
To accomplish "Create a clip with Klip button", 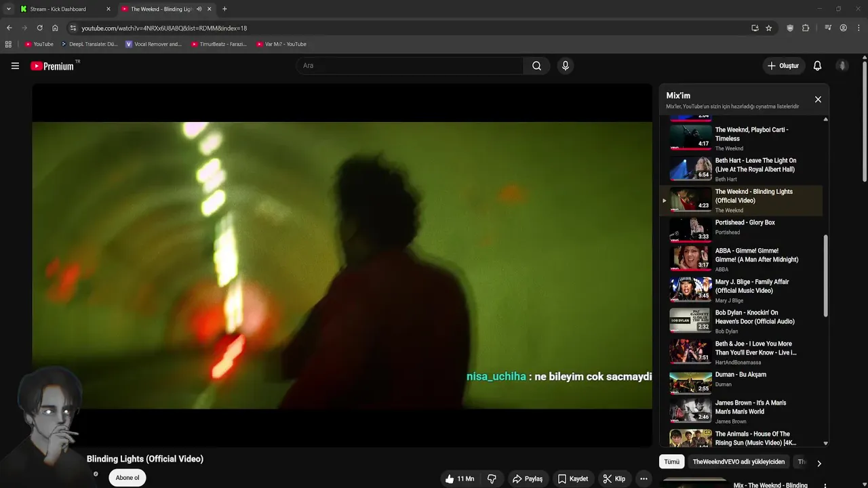I will tap(614, 479).
